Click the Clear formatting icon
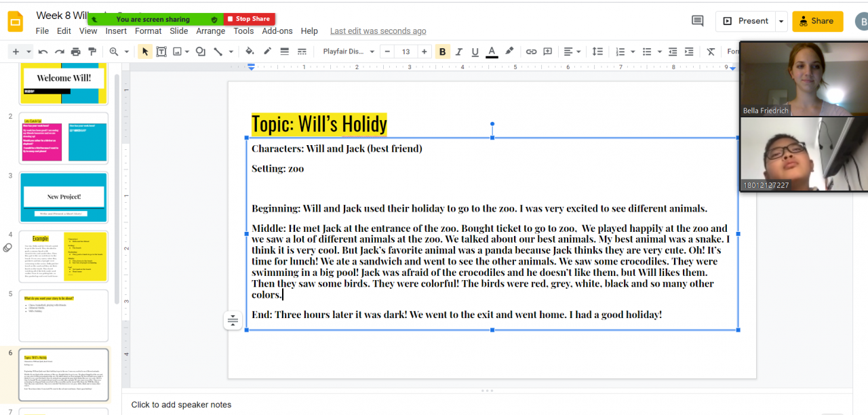The width and height of the screenshot is (868, 415). (711, 52)
